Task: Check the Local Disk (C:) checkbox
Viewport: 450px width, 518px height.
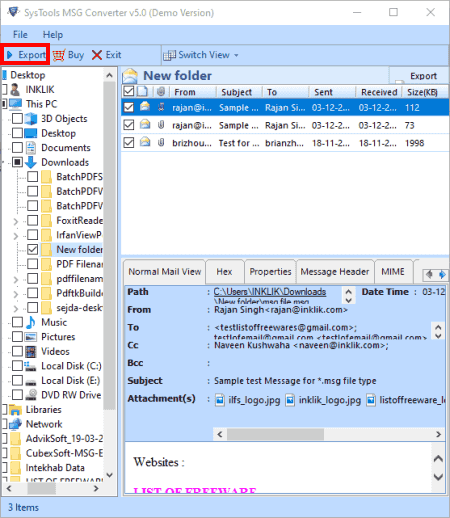Action: coord(17,366)
